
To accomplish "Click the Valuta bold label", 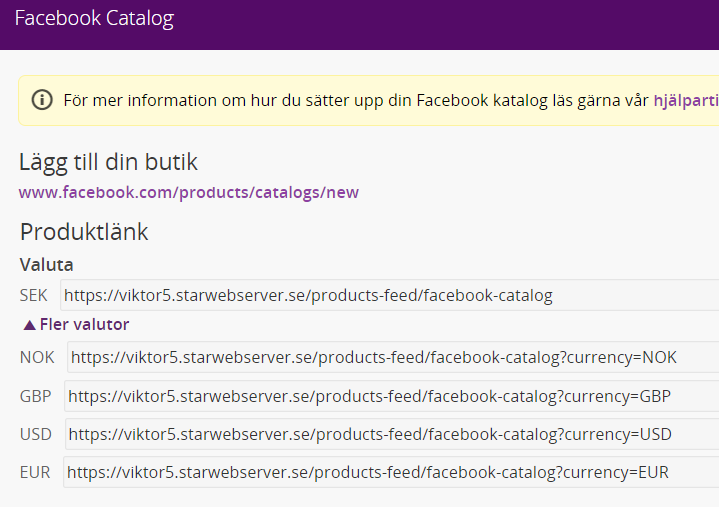I will coord(46,265).
